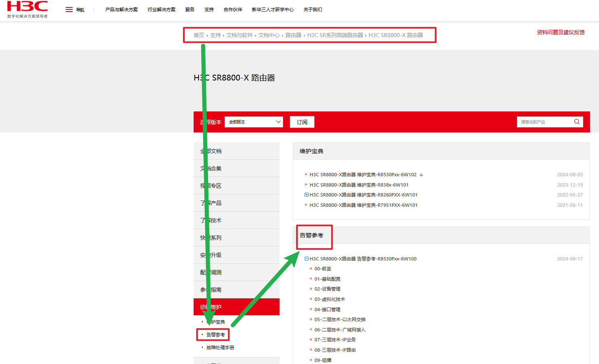The width and height of the screenshot is (599, 364).
Task: Open the 04-接口管理 chapter
Action: [327, 310]
